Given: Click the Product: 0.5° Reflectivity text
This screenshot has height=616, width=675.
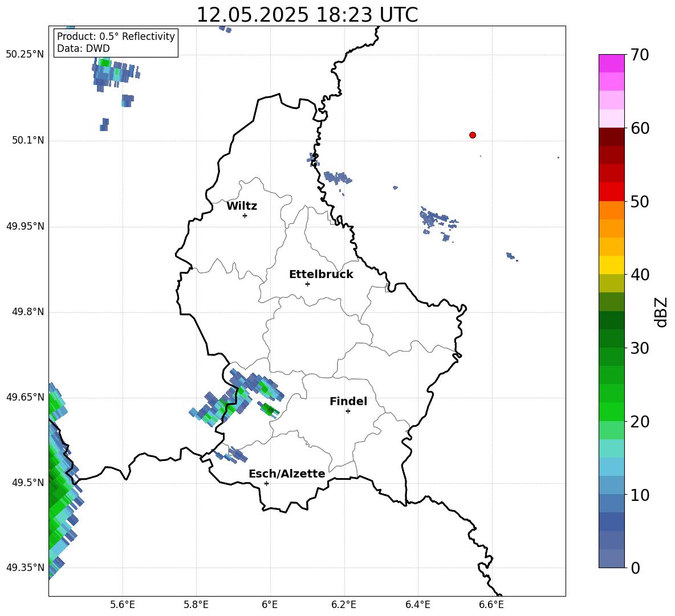Looking at the screenshot, I should (116, 36).
